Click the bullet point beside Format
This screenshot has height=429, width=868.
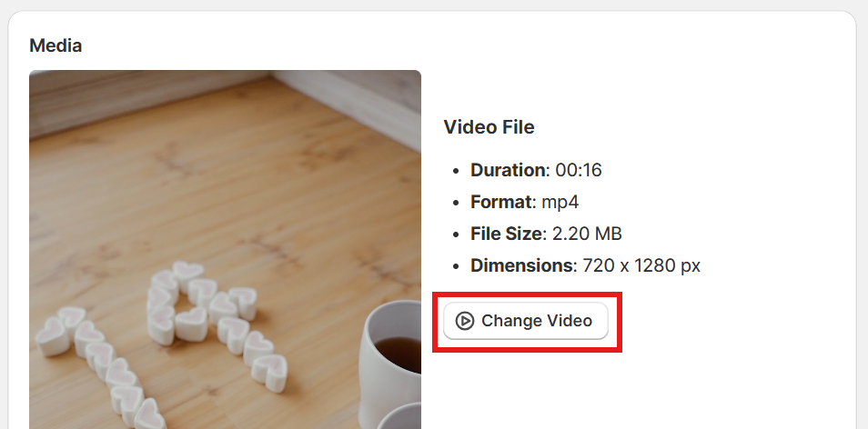[456, 203]
